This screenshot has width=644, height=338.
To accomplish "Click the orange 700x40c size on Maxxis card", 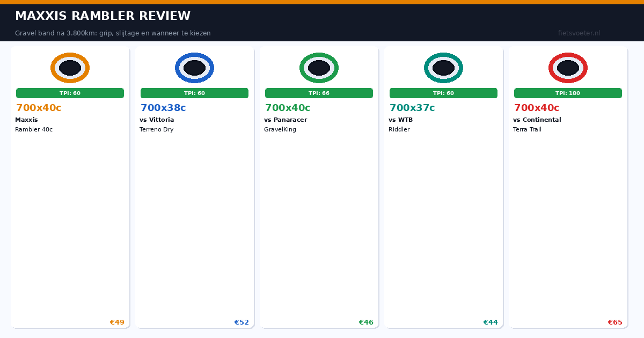I will click(39, 108).
